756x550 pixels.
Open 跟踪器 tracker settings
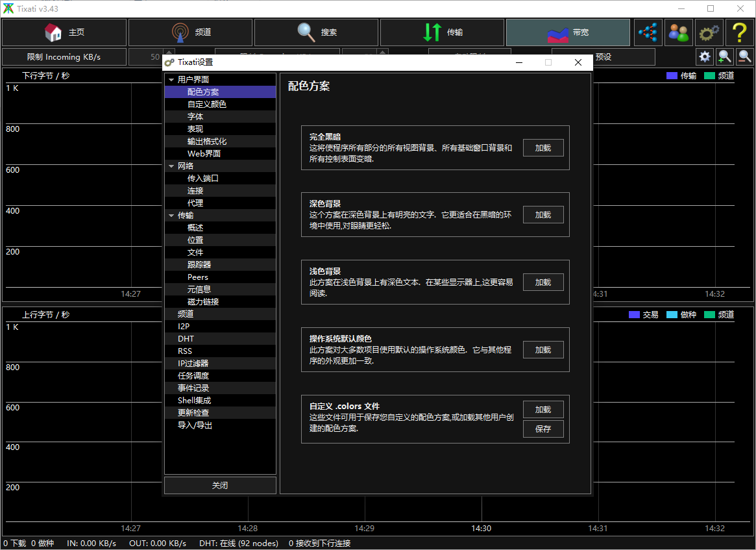(x=221, y=265)
